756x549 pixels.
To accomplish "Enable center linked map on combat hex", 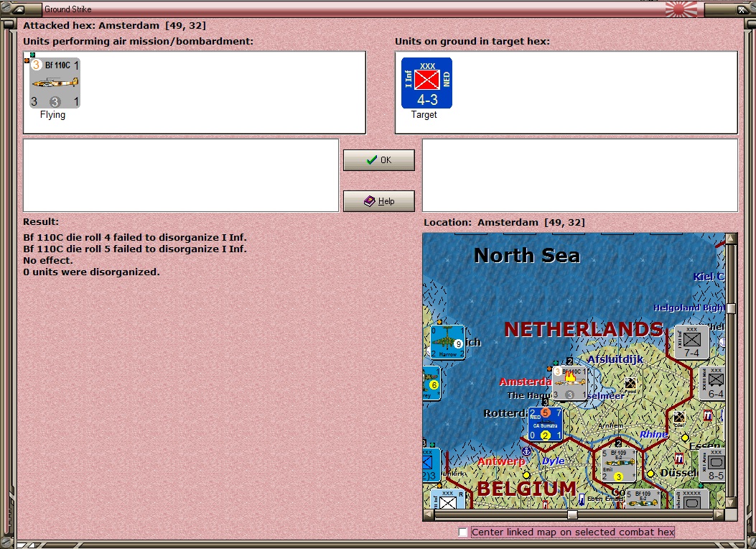I will [463, 532].
